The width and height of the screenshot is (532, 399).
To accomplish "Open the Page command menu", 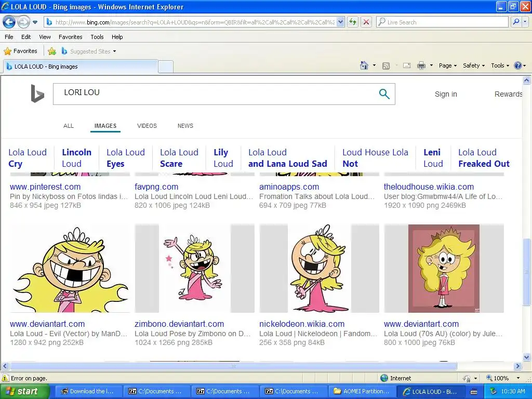I will tap(447, 65).
